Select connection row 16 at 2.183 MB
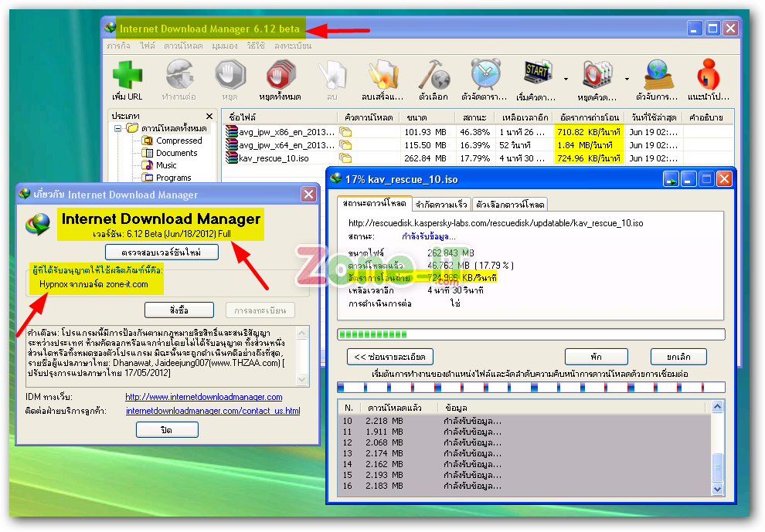Image resolution: width=765 pixels, height=532 pixels. tap(525, 486)
